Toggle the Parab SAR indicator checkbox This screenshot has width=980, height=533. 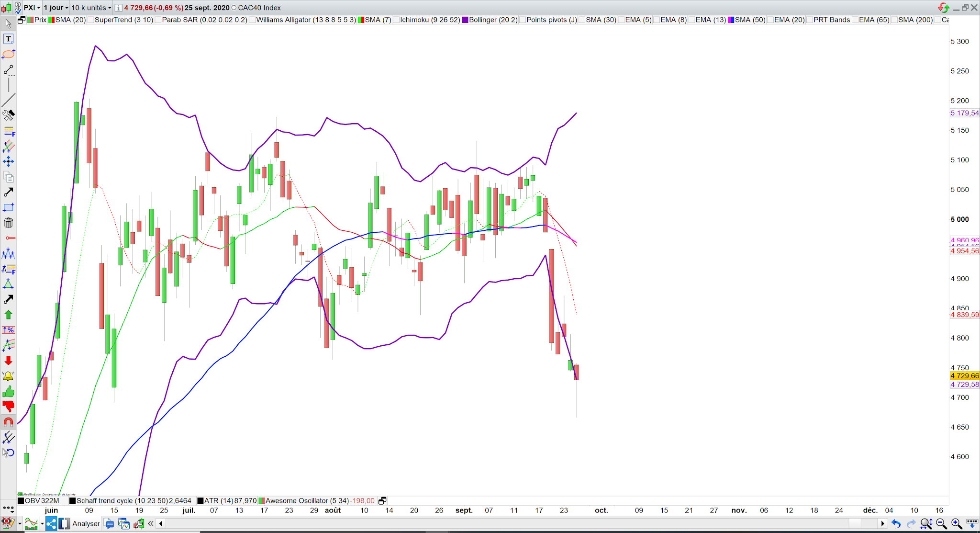pyautogui.click(x=158, y=20)
